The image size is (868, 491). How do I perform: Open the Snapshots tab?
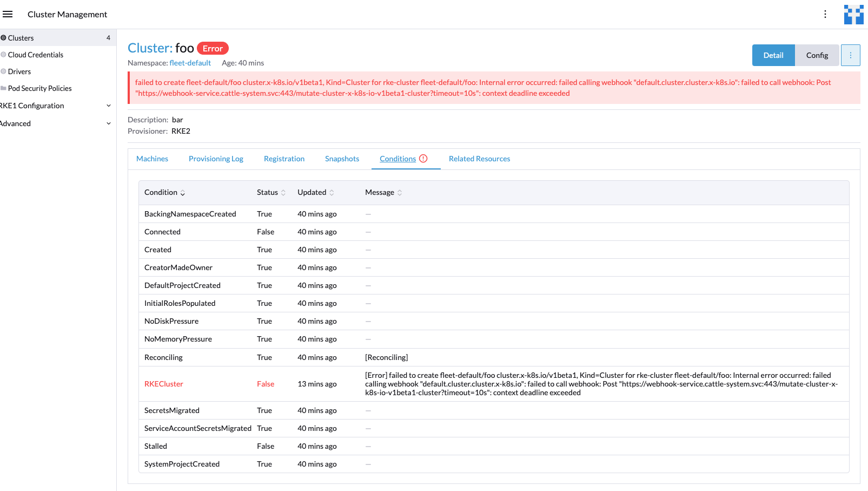[x=342, y=159]
